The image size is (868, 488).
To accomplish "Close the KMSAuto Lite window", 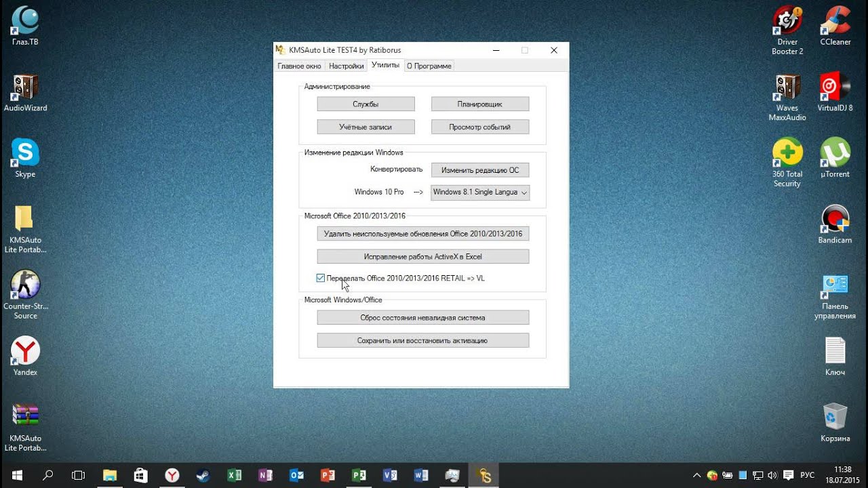I will tap(554, 50).
